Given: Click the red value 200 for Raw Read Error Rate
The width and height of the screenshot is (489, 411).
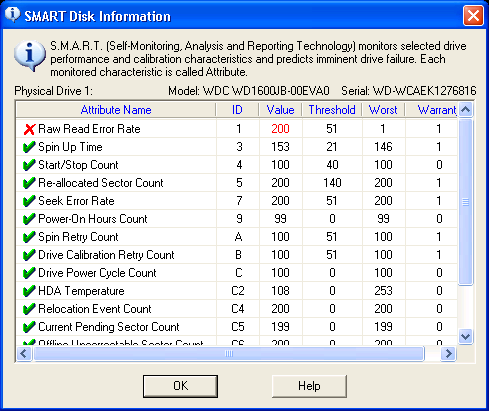Looking at the screenshot, I should 280,129.
